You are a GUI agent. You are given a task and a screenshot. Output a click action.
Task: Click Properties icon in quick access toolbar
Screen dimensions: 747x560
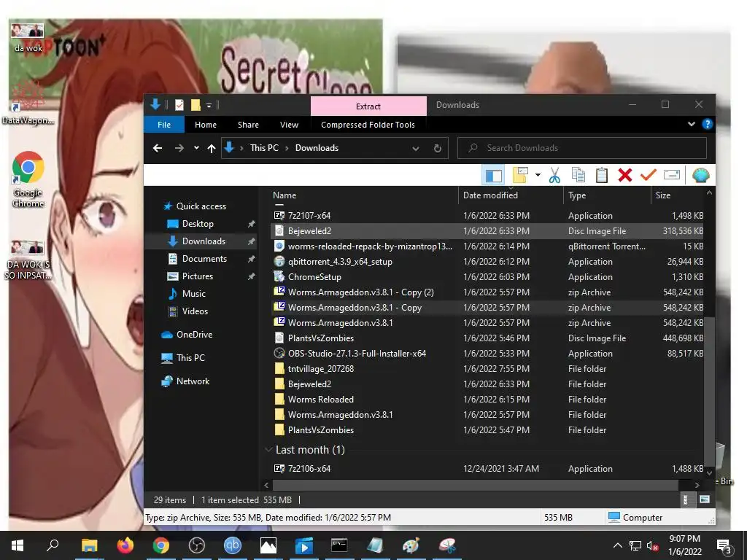[x=179, y=105]
